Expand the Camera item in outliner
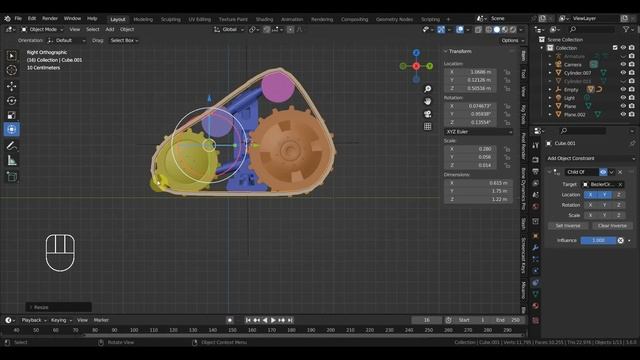The width and height of the screenshot is (640, 360). pyautogui.click(x=550, y=64)
